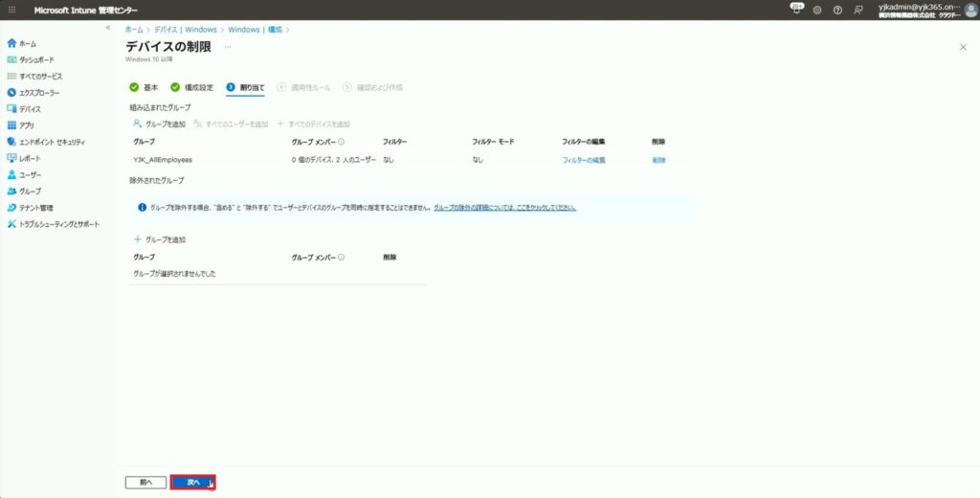Click the info icon beside グループ メンバー
This screenshot has height=498, width=980.
tap(342, 142)
